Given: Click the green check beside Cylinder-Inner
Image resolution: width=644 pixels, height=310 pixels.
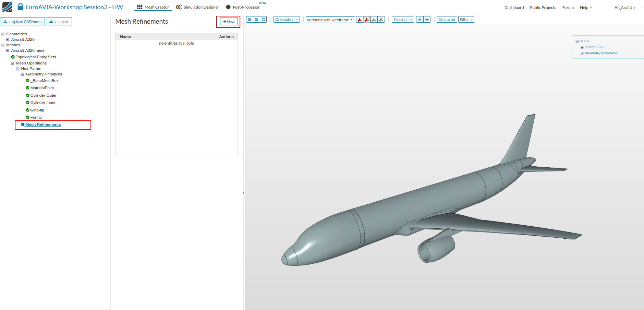Looking at the screenshot, I should (28, 103).
